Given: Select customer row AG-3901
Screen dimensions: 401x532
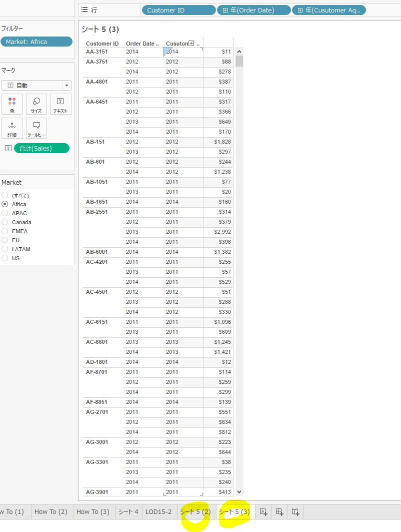Looking at the screenshot, I should (97, 492).
